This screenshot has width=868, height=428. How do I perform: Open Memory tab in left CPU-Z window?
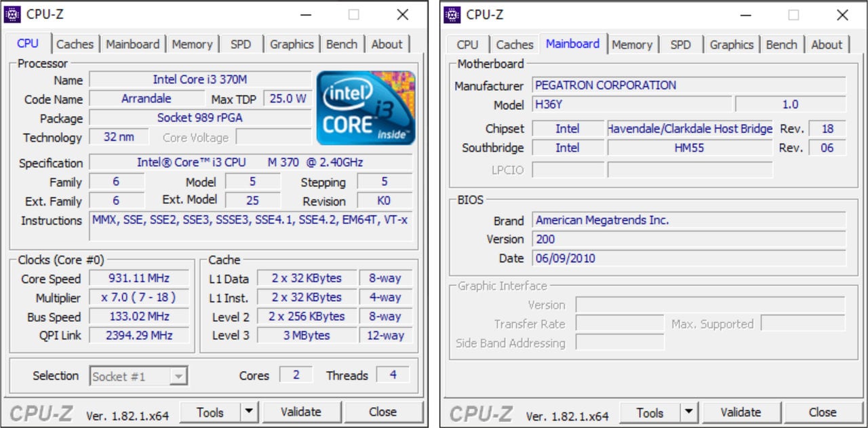click(x=192, y=44)
